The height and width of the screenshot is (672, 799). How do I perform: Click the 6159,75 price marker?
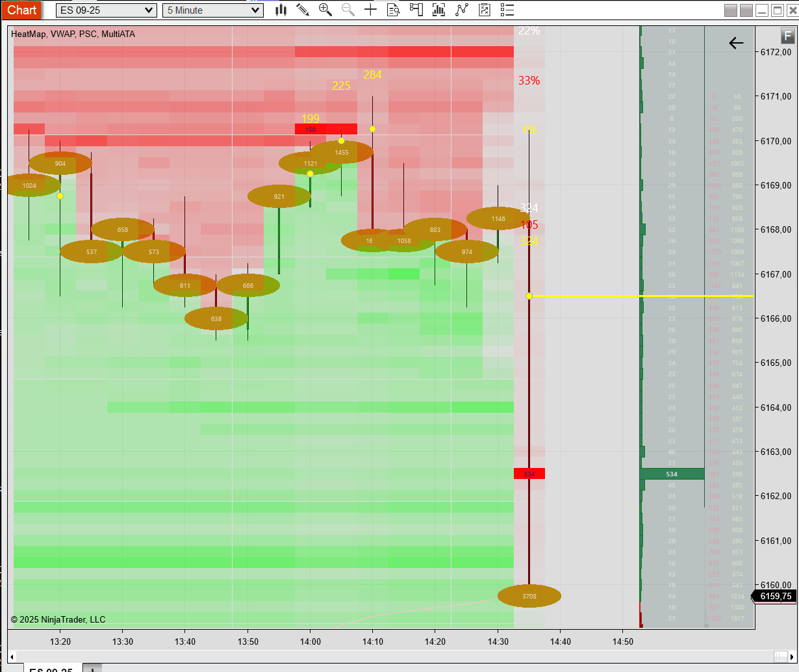pos(776,596)
